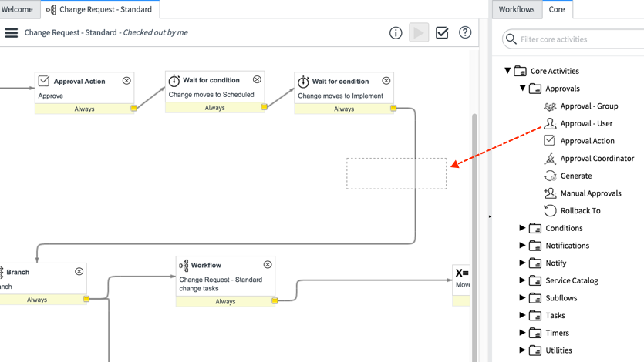Screen dimensions: 644x362
Task: Select the Manual Approvals activity icon
Action: [x=550, y=193]
